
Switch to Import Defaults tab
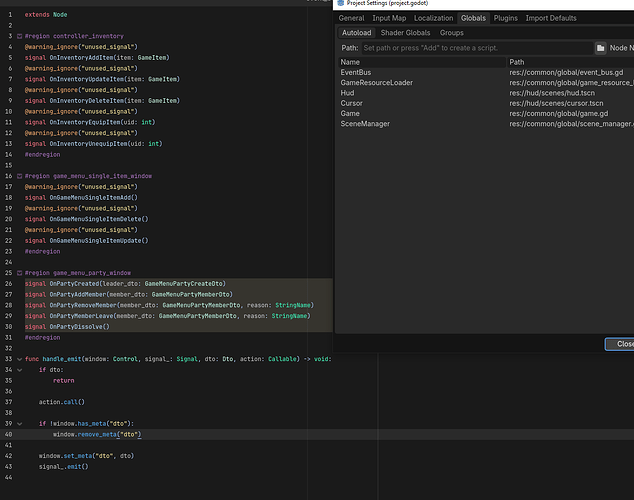(551, 18)
